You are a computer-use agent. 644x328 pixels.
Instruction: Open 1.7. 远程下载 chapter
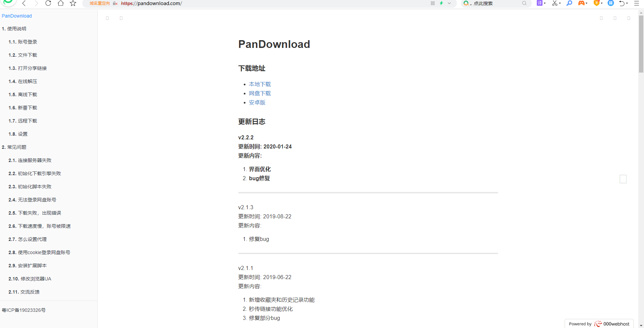point(23,121)
